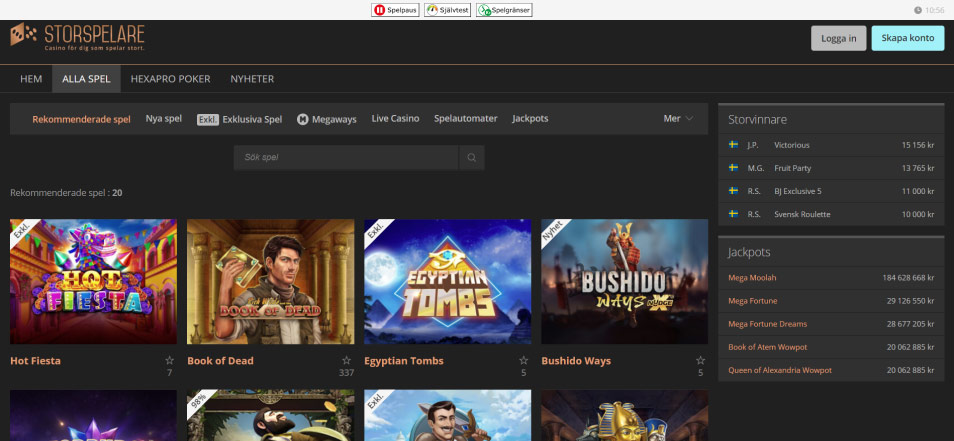Open the Mega Fortune Dreams jackpot link
Viewport: 954px width, 441px height.
pos(768,324)
